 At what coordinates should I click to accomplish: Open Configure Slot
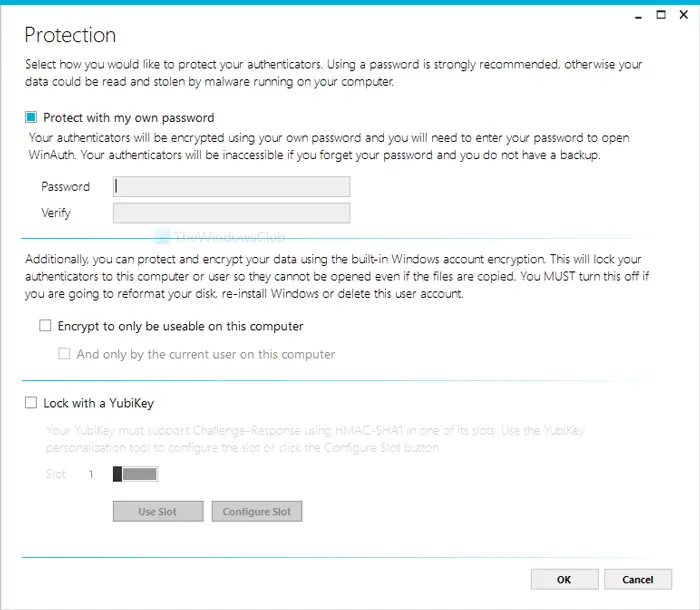click(257, 511)
